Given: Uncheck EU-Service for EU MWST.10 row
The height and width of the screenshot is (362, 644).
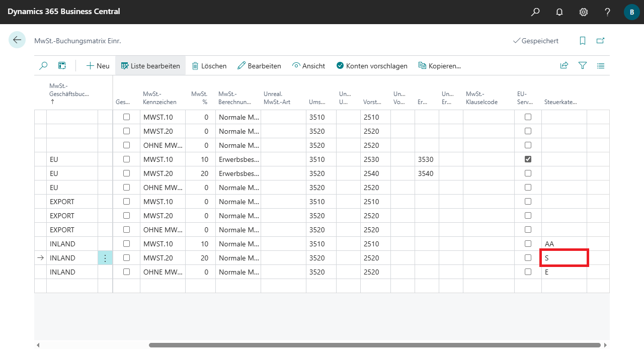Looking at the screenshot, I should (x=528, y=159).
